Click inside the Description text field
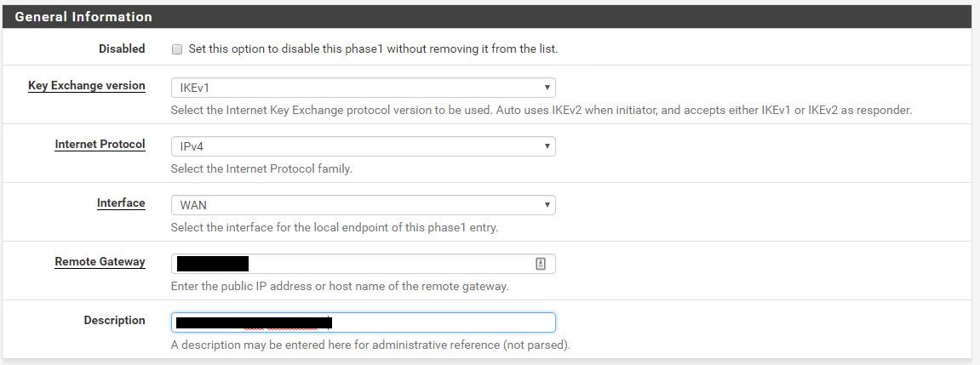The image size is (980, 365). point(363,322)
